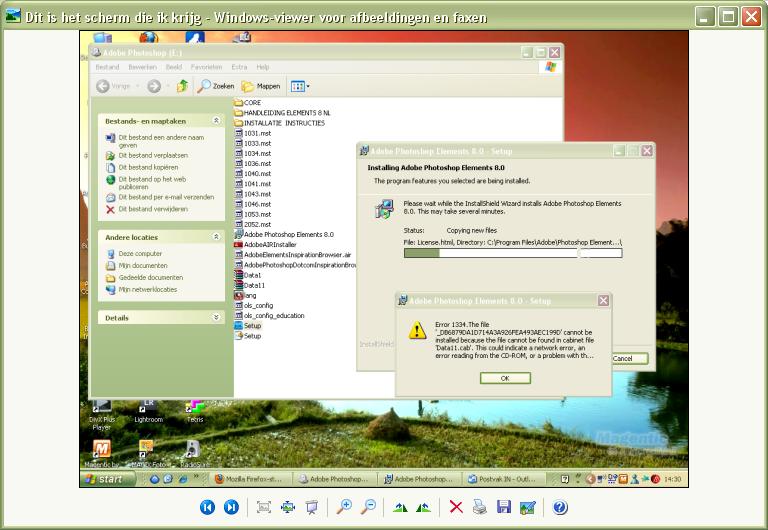Open Bewerken menu in Explorer window
The height and width of the screenshot is (530, 768).
(143, 67)
